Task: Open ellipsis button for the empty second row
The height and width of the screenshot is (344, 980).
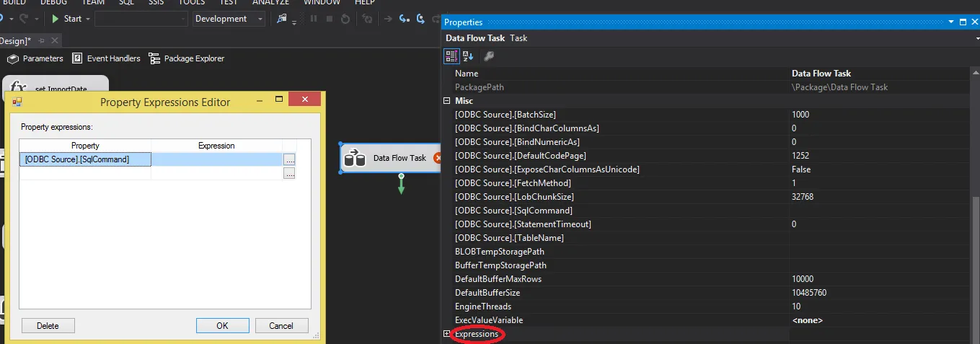Action: pos(289,173)
